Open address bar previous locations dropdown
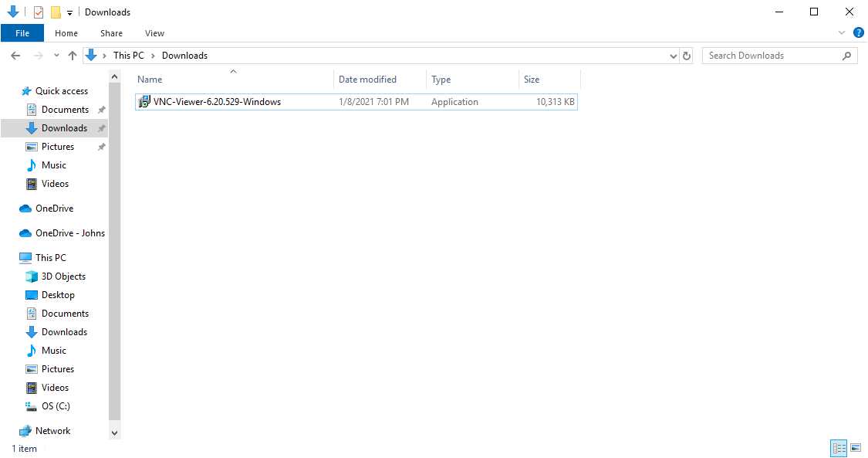 click(673, 56)
